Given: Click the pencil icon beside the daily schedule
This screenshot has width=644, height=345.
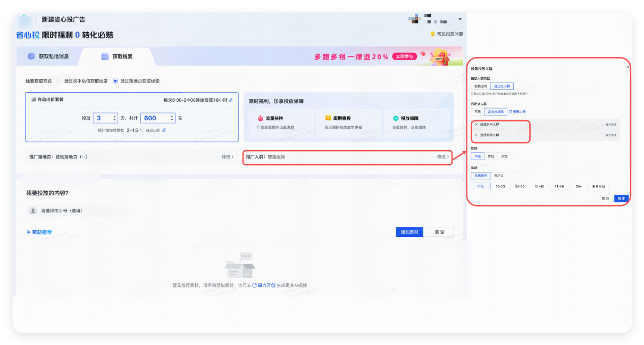Looking at the screenshot, I should pyautogui.click(x=231, y=100).
